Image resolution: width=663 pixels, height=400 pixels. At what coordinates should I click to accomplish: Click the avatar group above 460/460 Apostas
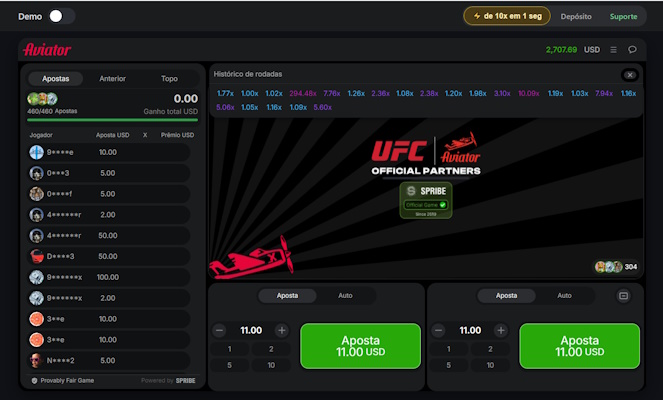pyautogui.click(x=42, y=99)
